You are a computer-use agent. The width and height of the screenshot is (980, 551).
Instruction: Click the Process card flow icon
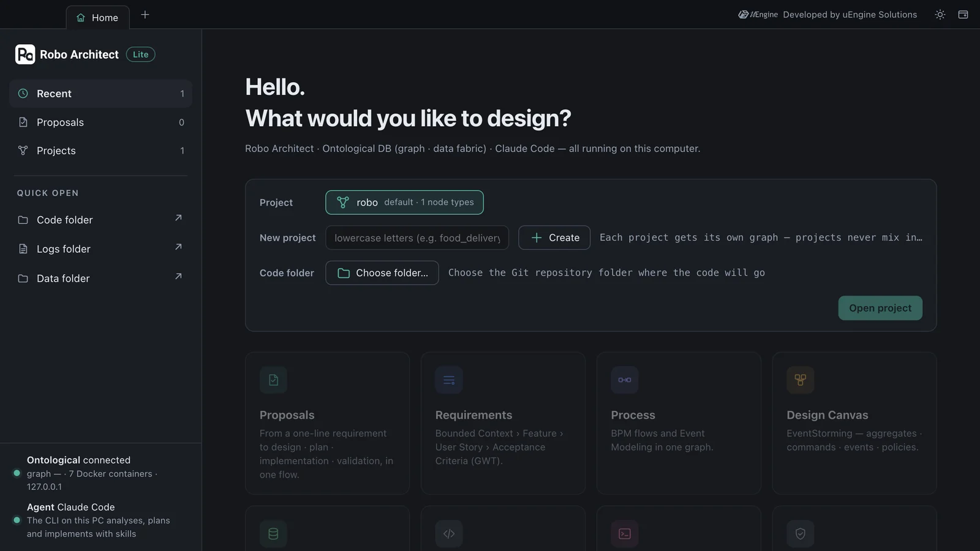tap(625, 380)
